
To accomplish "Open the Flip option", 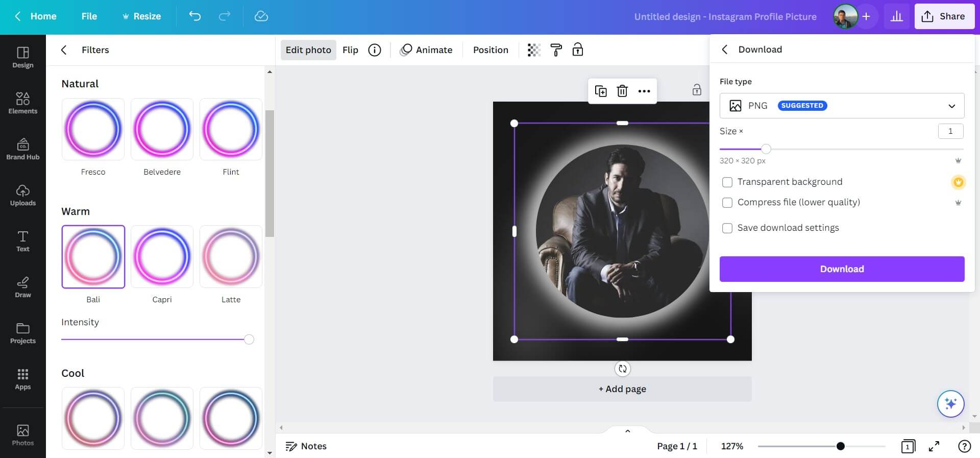I will [350, 50].
